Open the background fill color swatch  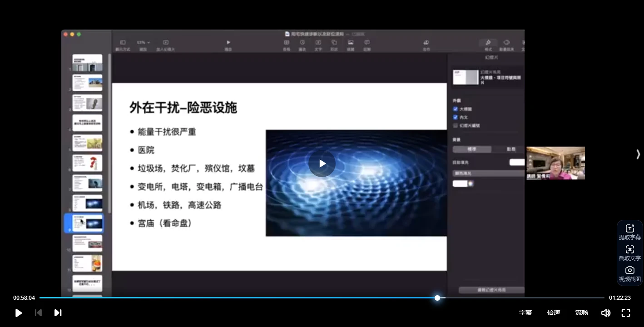point(460,183)
